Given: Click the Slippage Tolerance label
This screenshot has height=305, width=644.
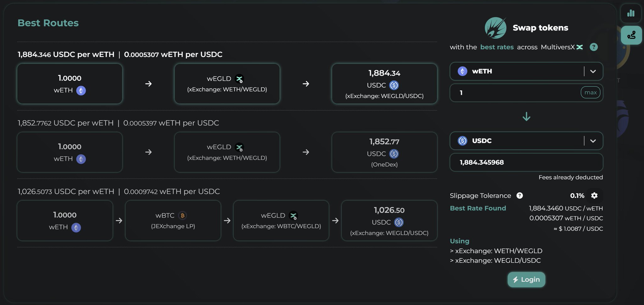Looking at the screenshot, I should (480, 196).
